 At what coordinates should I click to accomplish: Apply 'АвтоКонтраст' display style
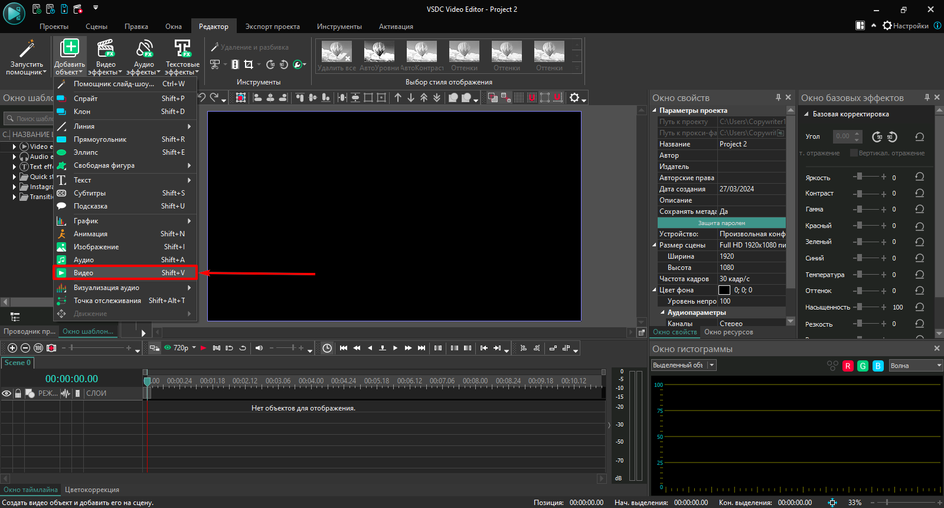click(x=421, y=55)
